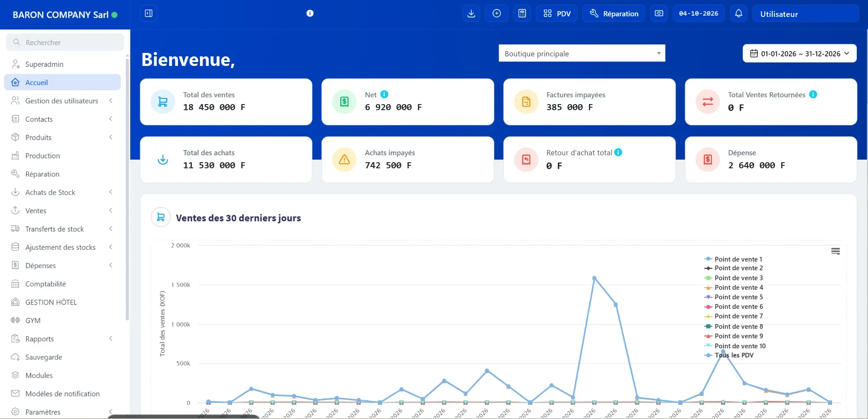Open Superadmin in the sidebar

tap(62, 64)
